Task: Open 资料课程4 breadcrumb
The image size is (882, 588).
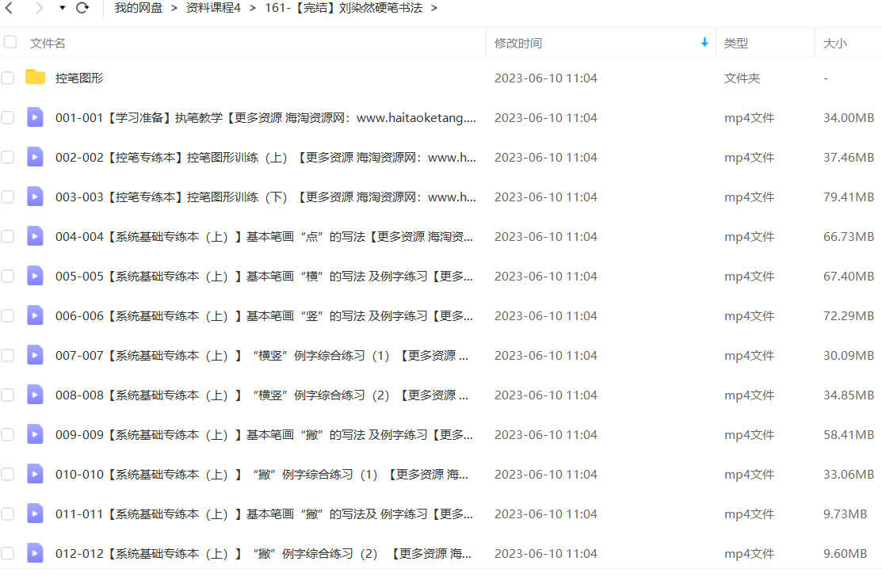Action: (213, 8)
